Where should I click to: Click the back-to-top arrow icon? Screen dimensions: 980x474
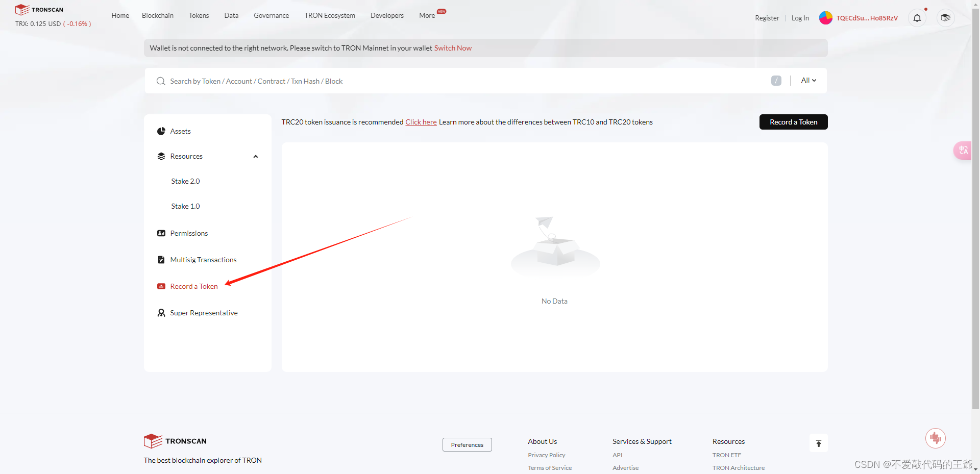tap(819, 443)
